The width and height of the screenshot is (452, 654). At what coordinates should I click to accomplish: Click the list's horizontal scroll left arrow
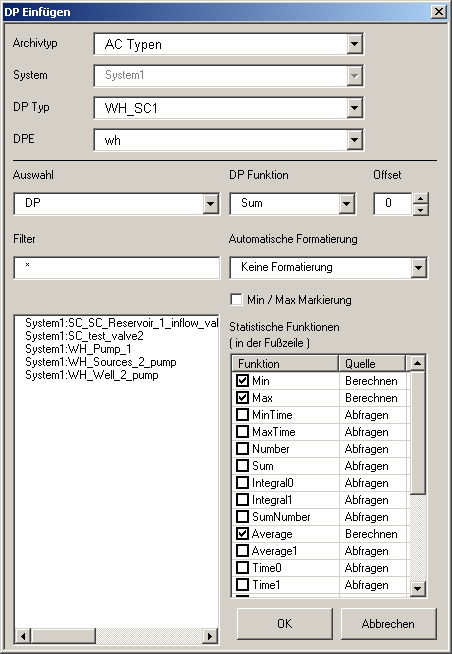23,636
